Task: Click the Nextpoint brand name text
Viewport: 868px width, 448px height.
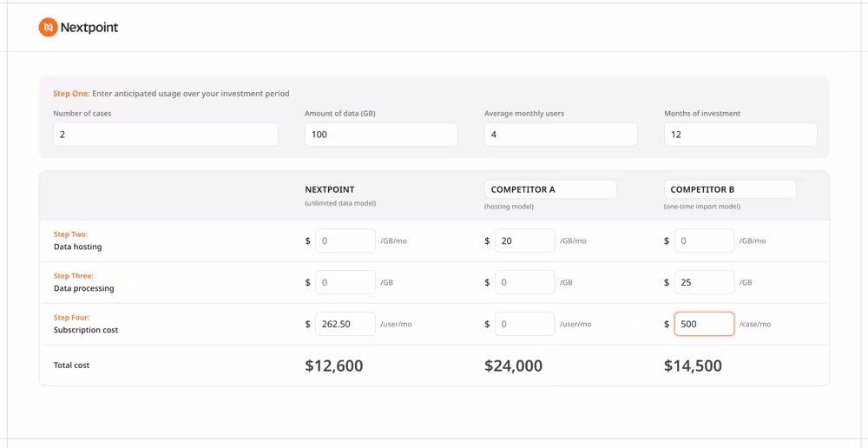Action: (x=89, y=27)
